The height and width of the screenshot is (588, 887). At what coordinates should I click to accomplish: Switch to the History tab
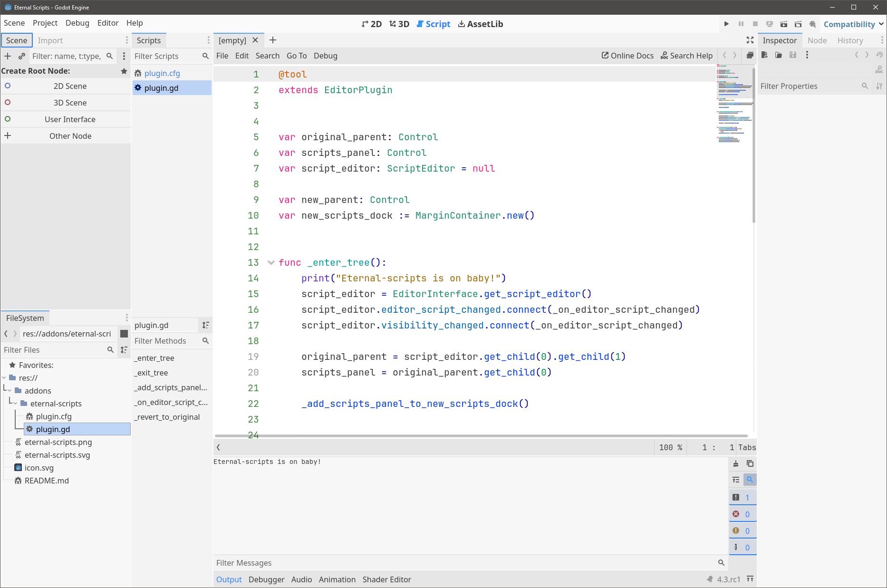point(850,40)
